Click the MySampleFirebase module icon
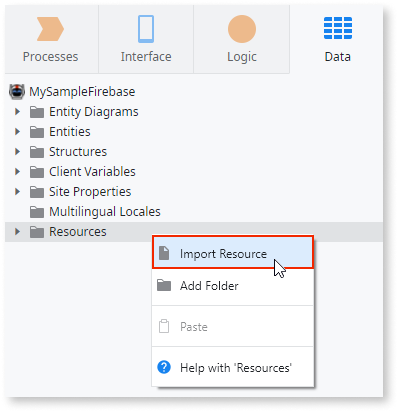 (17, 92)
